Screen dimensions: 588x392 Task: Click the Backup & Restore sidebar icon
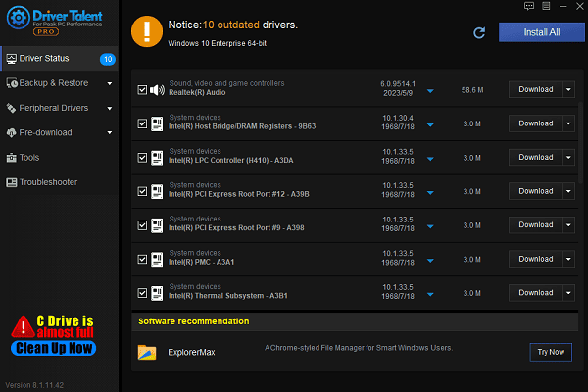(12, 83)
